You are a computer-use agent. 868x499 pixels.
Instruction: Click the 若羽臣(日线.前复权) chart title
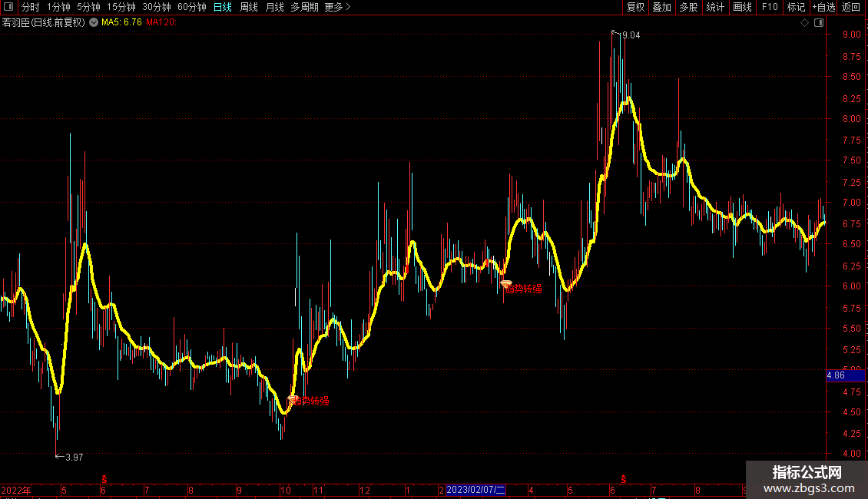click(43, 22)
